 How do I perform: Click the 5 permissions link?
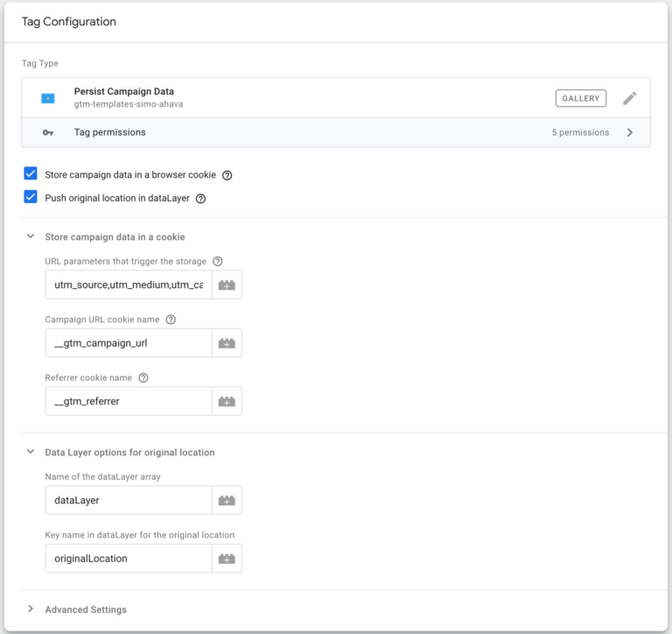pyautogui.click(x=580, y=132)
